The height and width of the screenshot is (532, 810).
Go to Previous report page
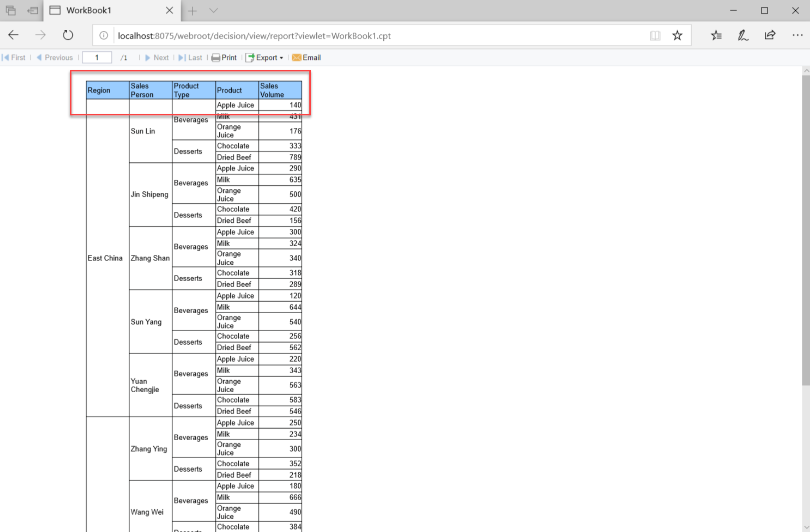click(x=54, y=57)
